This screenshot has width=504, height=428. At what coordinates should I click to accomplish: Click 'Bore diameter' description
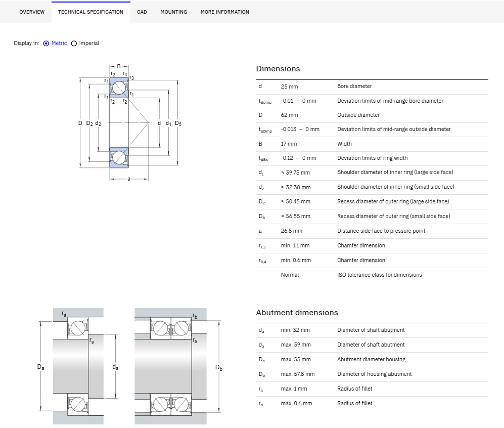[354, 86]
